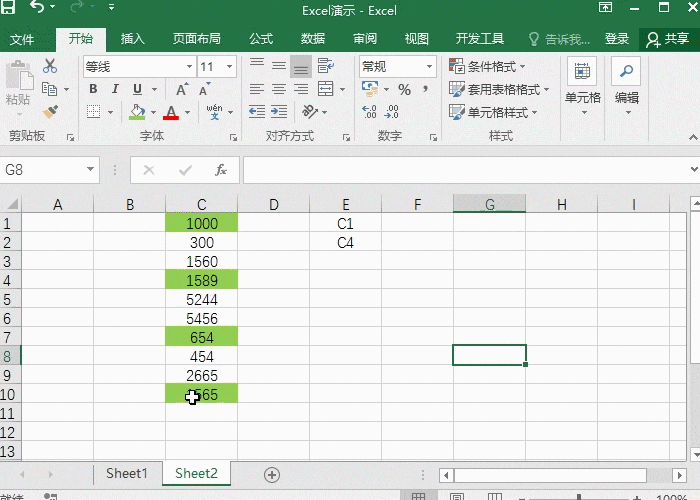The height and width of the screenshot is (500, 700).
Task: Apply percent style
Action: pos(404,89)
